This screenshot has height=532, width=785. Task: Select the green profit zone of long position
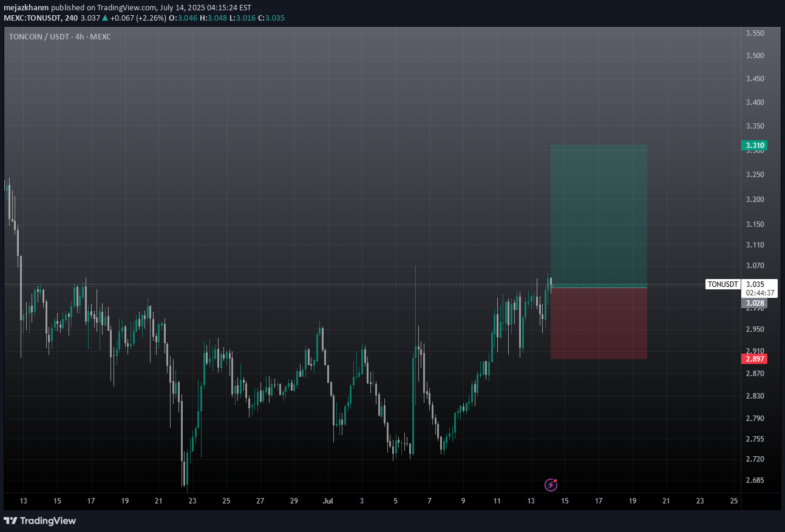tap(599, 215)
